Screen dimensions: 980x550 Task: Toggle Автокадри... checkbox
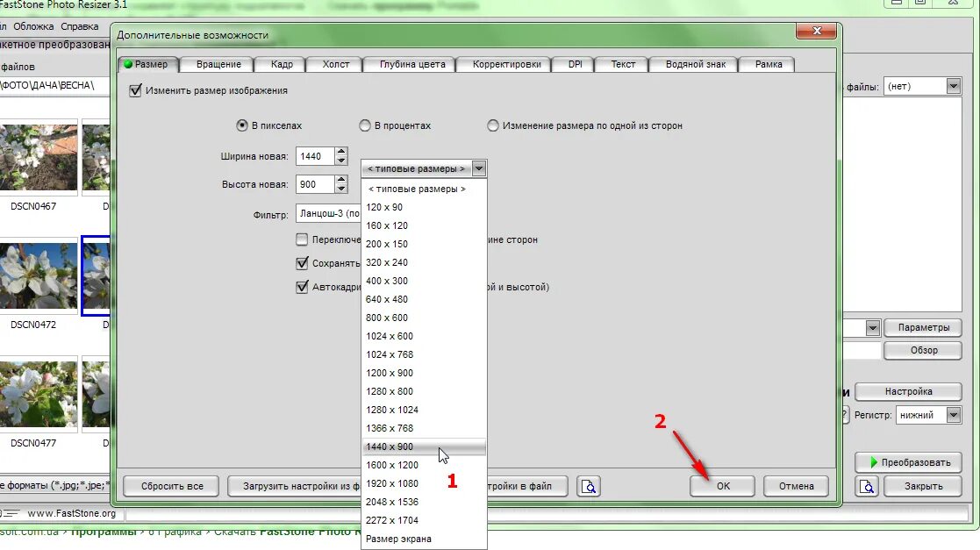coord(302,287)
